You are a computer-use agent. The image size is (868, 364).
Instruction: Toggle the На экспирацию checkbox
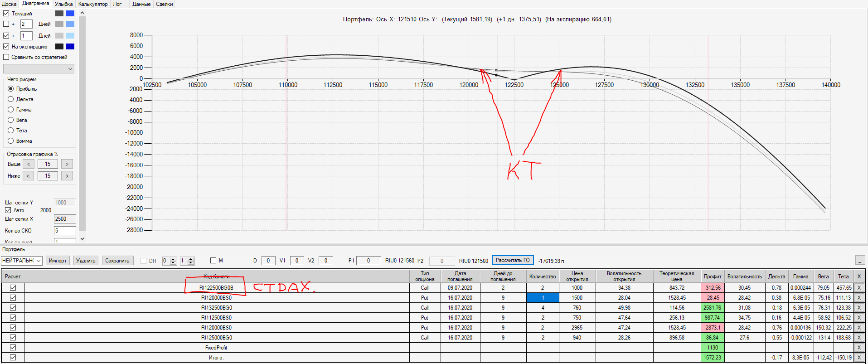pyautogui.click(x=6, y=46)
